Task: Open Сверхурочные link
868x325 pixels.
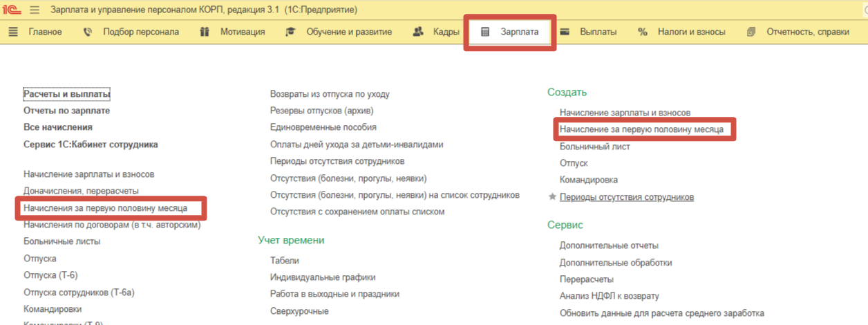Action: (x=299, y=311)
